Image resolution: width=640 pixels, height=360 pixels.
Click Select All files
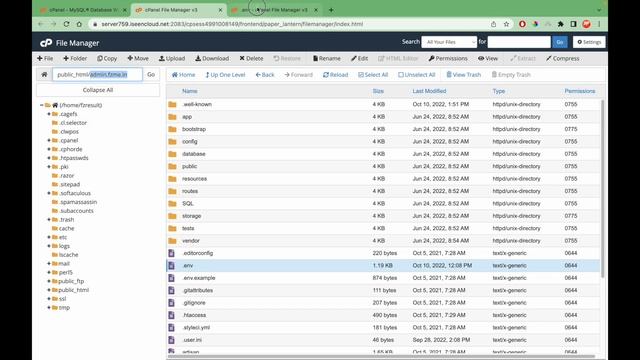click(373, 75)
